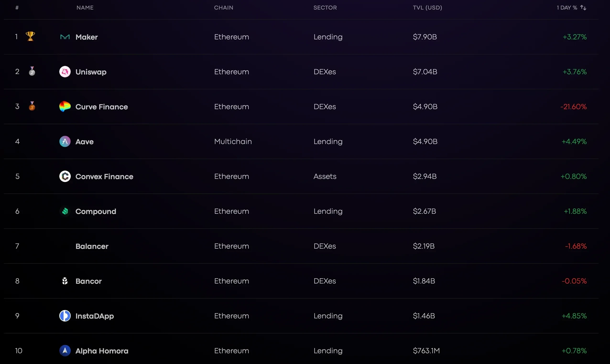The height and width of the screenshot is (364, 610).
Task: Click the Alpha Homora logo icon
Action: (65, 351)
